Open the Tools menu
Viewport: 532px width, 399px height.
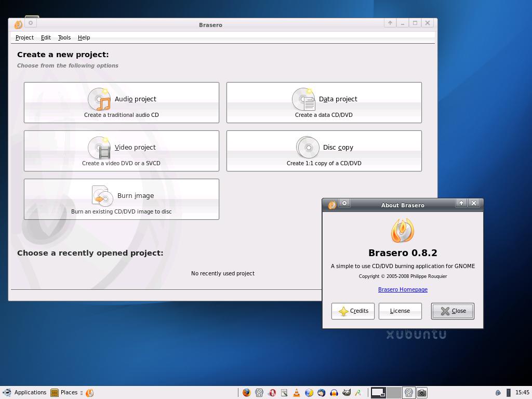64,37
